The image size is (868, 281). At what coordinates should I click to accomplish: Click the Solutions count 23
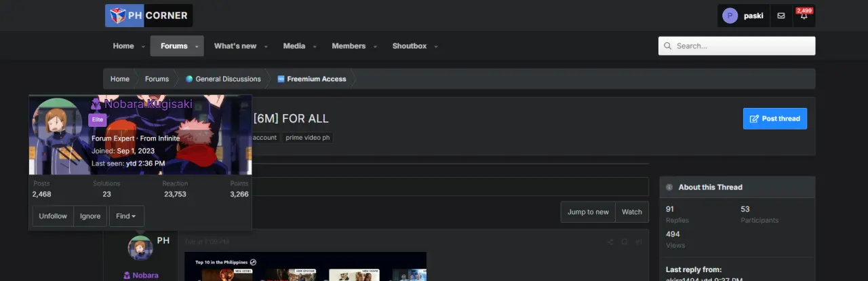[107, 194]
